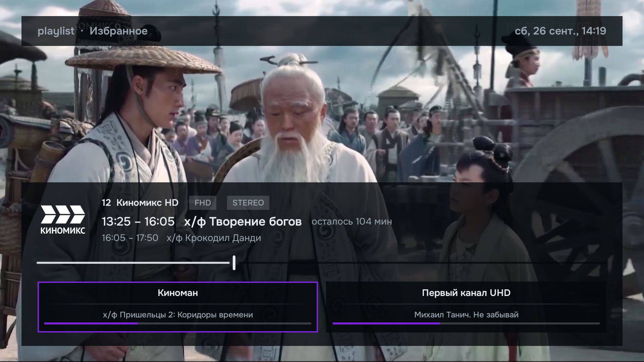Image resolution: width=644 pixels, height=362 pixels.
Task: Click the STEREO audio badge
Action: click(x=248, y=203)
